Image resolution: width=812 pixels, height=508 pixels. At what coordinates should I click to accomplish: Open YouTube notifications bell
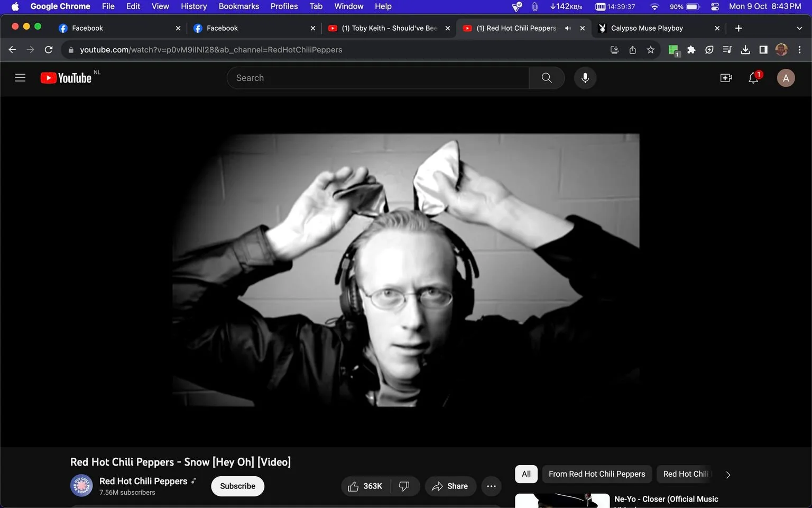(754, 78)
